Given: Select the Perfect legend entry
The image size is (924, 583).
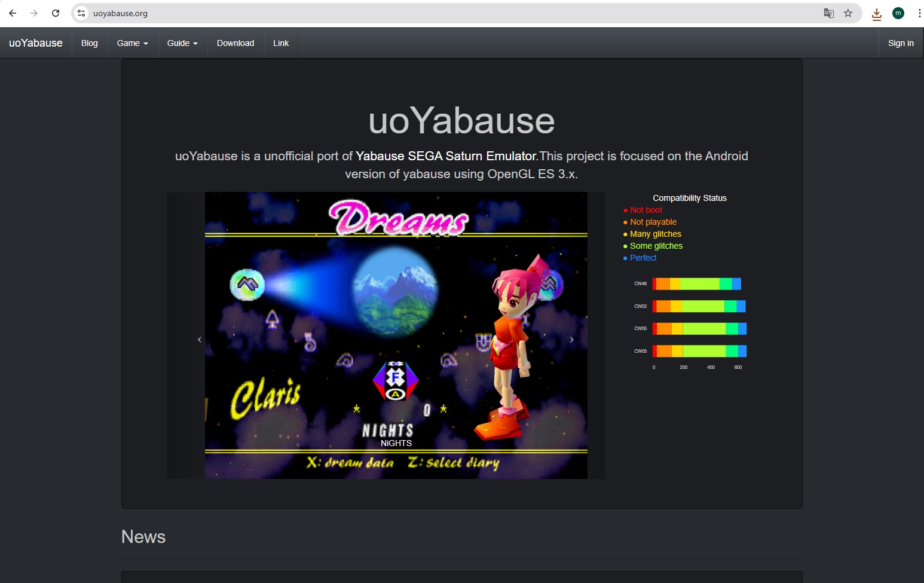Looking at the screenshot, I should [x=640, y=258].
